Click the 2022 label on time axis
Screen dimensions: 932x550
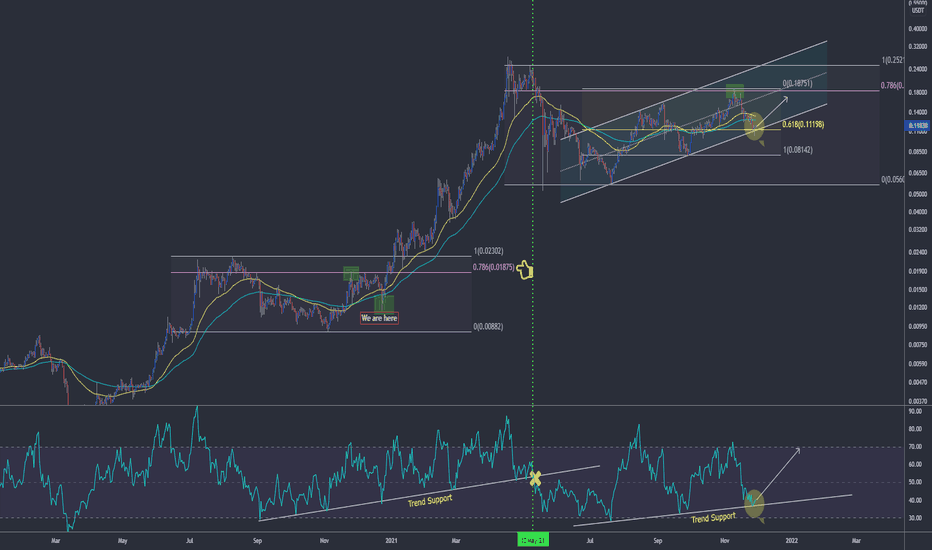pos(792,540)
